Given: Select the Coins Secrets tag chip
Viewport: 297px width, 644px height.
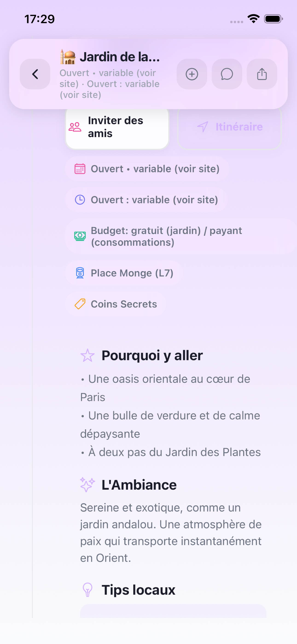Looking at the screenshot, I should pyautogui.click(x=116, y=304).
